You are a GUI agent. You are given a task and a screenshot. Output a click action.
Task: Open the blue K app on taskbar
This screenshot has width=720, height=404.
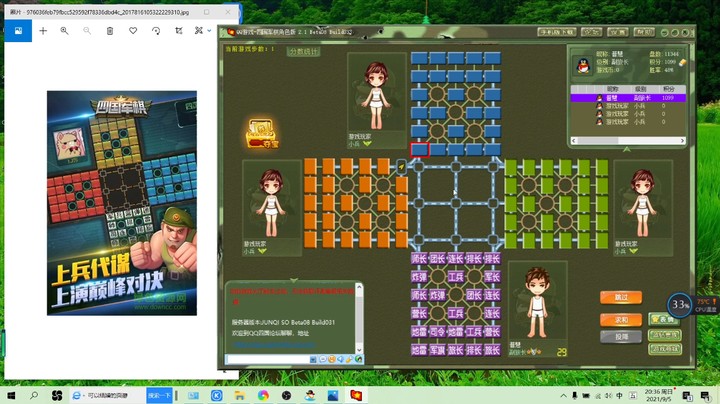pyautogui.click(x=216, y=395)
